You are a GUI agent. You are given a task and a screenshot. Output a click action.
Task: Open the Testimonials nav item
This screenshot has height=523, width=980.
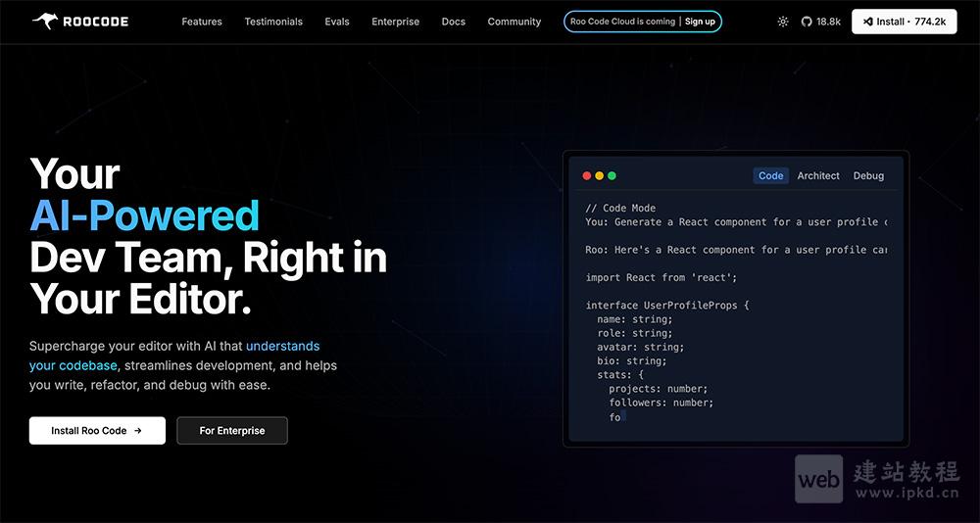(273, 22)
